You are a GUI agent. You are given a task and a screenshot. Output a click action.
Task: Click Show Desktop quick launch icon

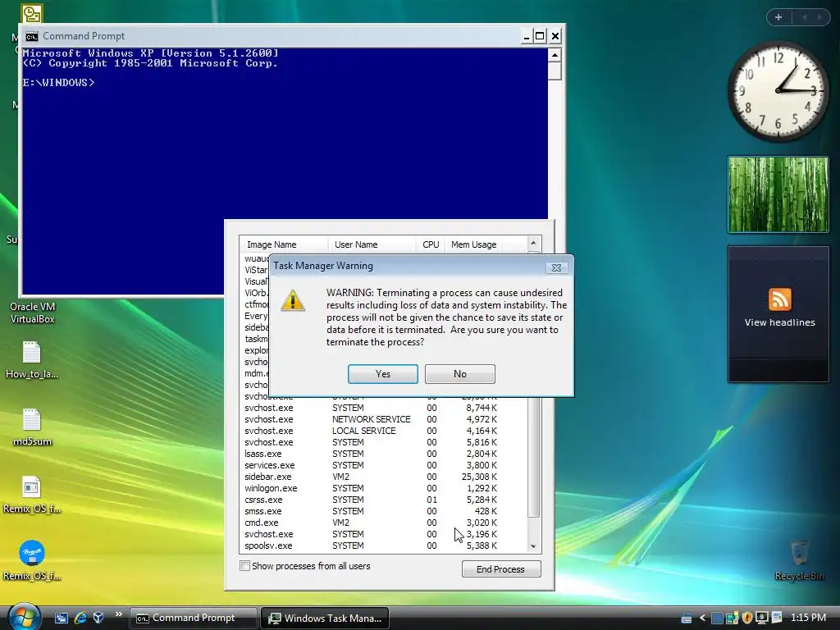61,618
